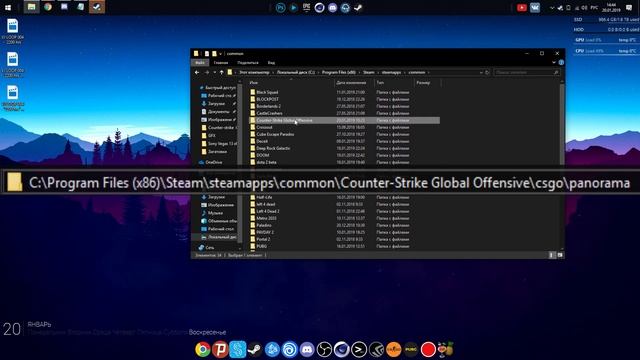Open the Quick Access Toolbar customize dropdown
The image size is (640, 360).
coord(220,53)
